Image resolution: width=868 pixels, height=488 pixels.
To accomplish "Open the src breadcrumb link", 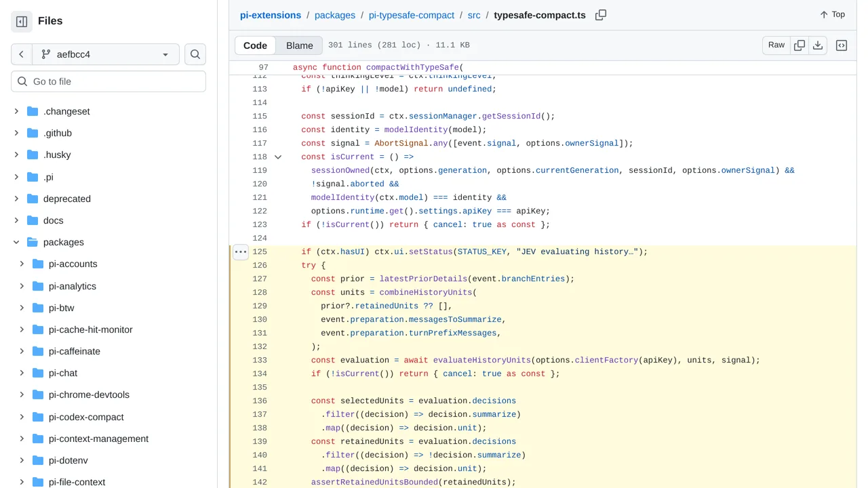I will [474, 15].
